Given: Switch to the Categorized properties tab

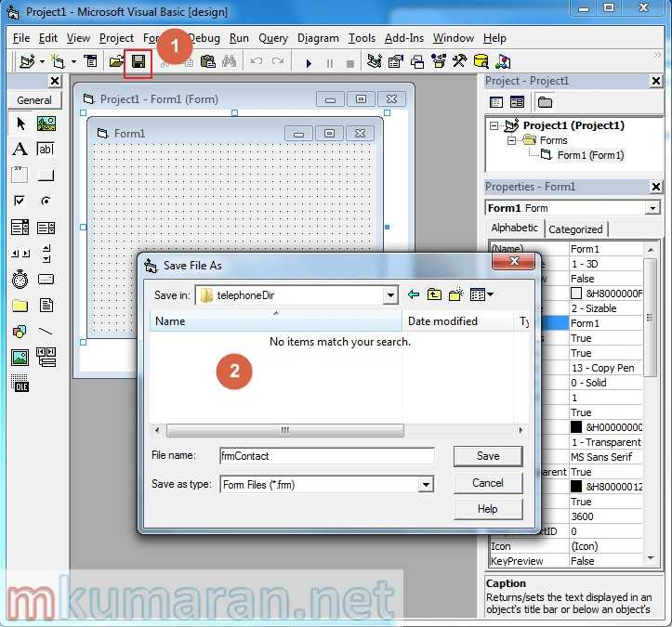Looking at the screenshot, I should [x=575, y=229].
